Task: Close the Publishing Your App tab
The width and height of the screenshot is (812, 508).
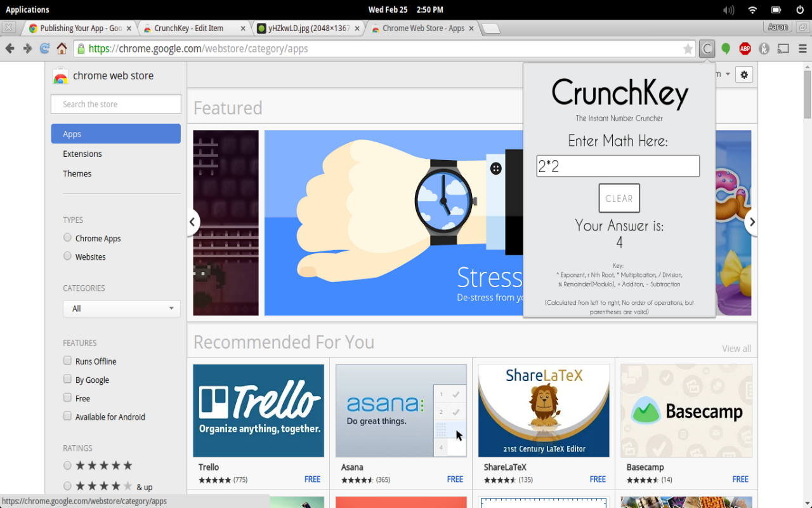Action: [x=129, y=29]
